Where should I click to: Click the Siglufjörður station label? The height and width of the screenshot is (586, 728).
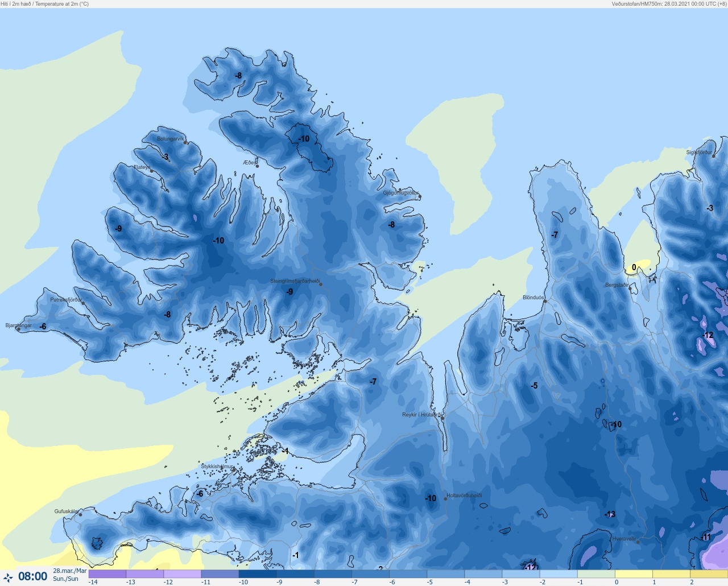pos(699,152)
